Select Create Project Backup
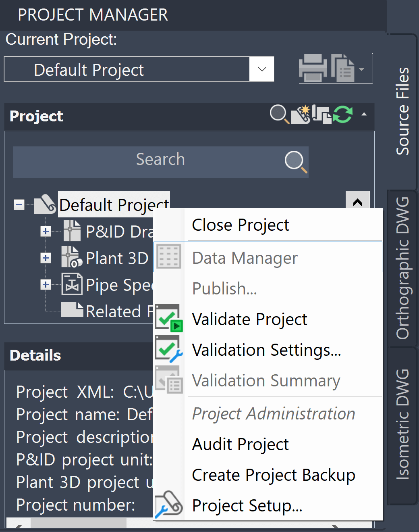Screen dimensions: 419x532 coord(274,475)
